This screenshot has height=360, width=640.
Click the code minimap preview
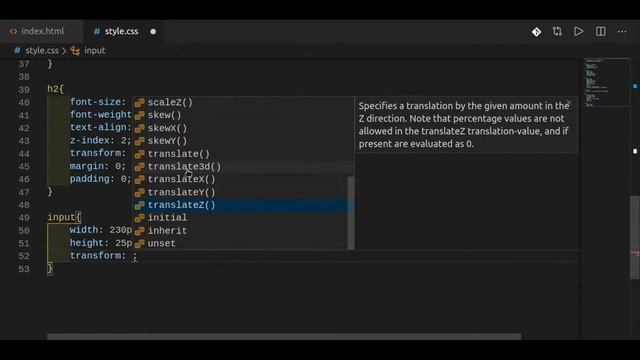click(x=607, y=83)
